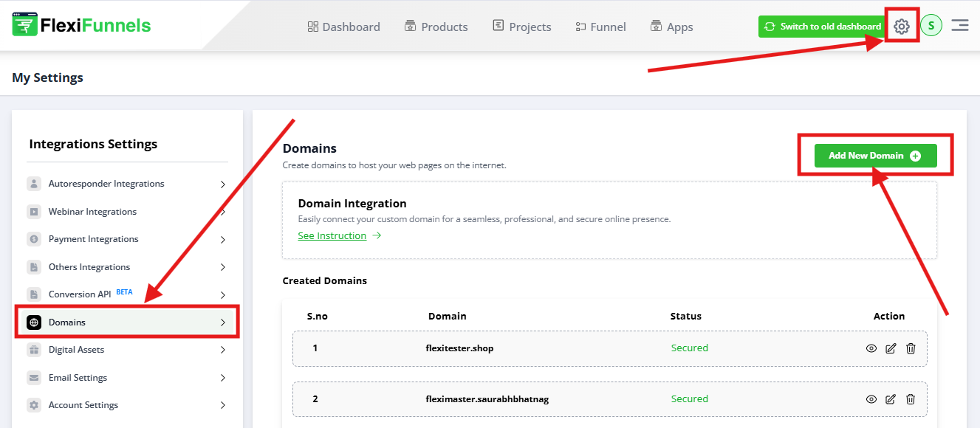The width and height of the screenshot is (980, 428).
Task: Click the Domains globe icon
Action: click(34, 322)
